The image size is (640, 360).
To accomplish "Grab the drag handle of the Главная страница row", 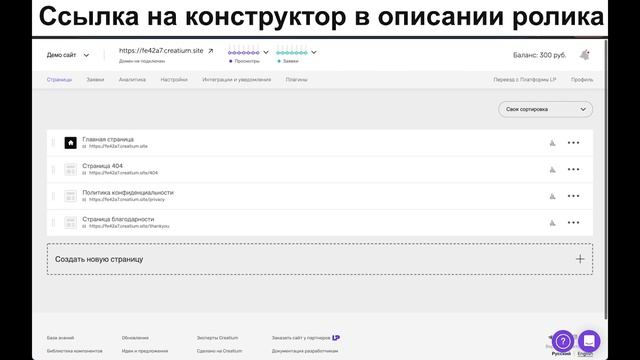I will tap(53, 143).
